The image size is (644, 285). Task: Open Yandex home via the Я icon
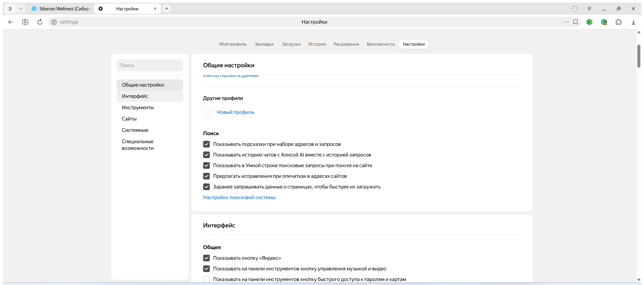click(25, 22)
